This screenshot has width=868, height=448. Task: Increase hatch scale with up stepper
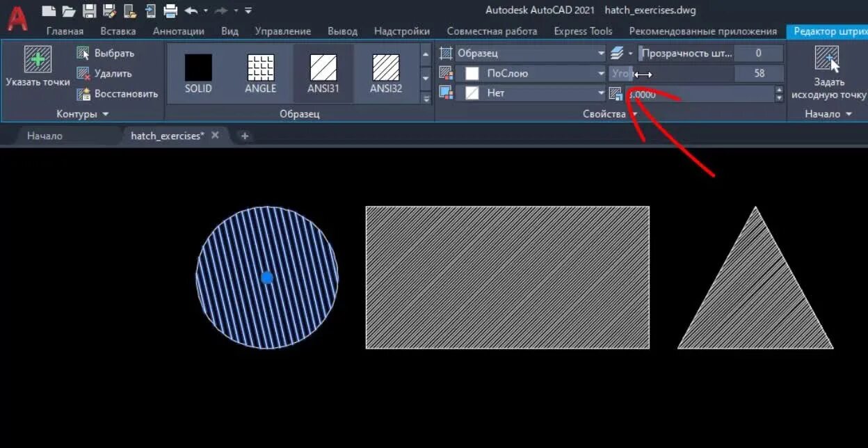[779, 90]
